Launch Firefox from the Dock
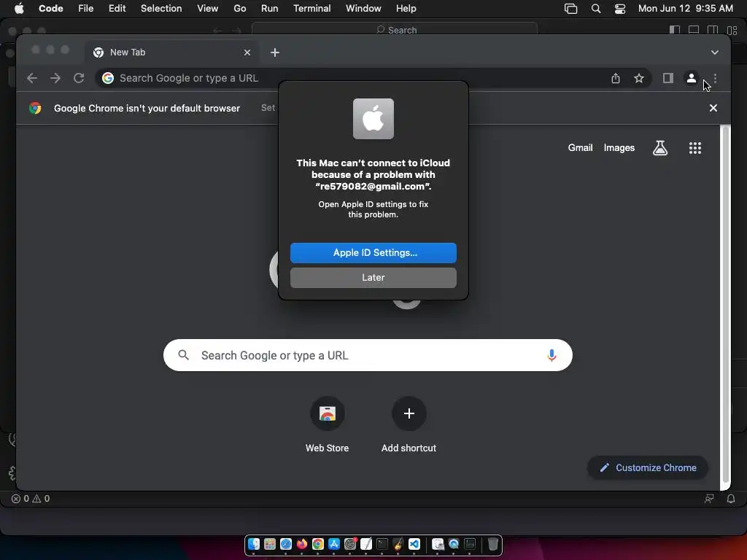 pos(301,544)
